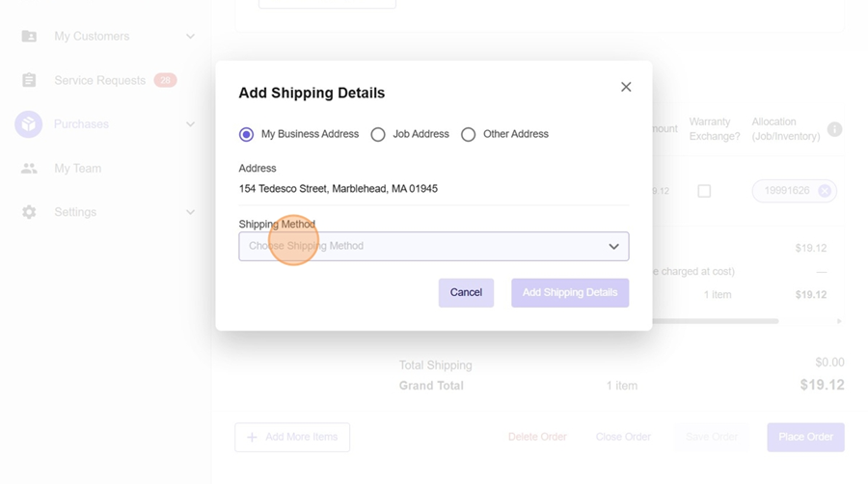Click the Service Requests clipboard icon

coord(29,81)
